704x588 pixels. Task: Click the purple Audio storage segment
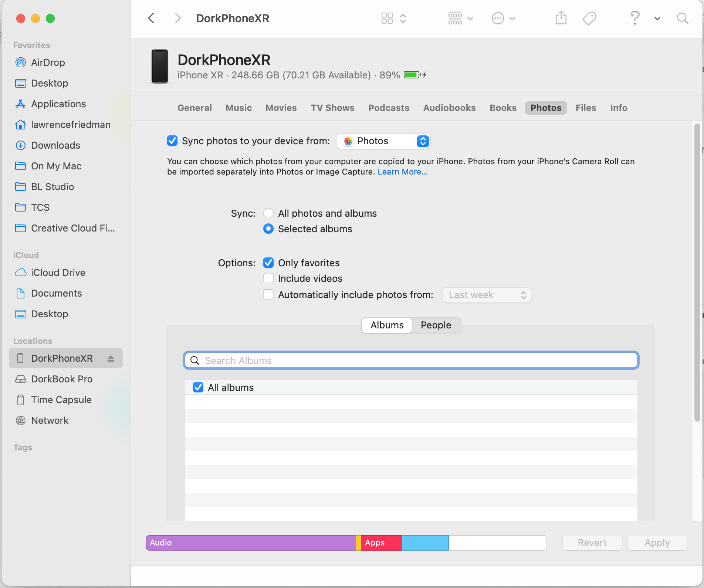tap(251, 543)
